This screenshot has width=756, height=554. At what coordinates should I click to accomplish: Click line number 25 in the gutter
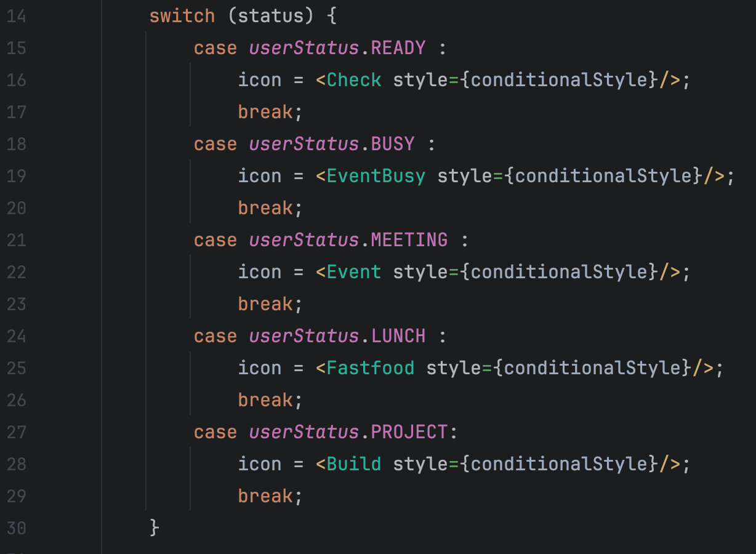pyautogui.click(x=16, y=367)
